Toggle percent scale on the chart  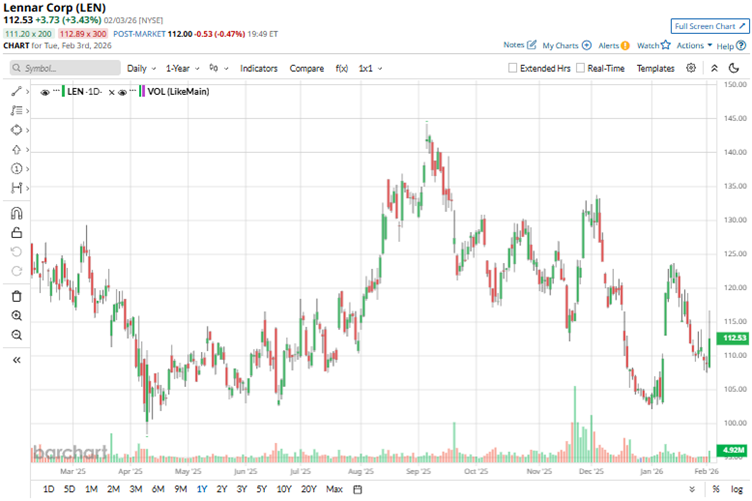(716, 489)
